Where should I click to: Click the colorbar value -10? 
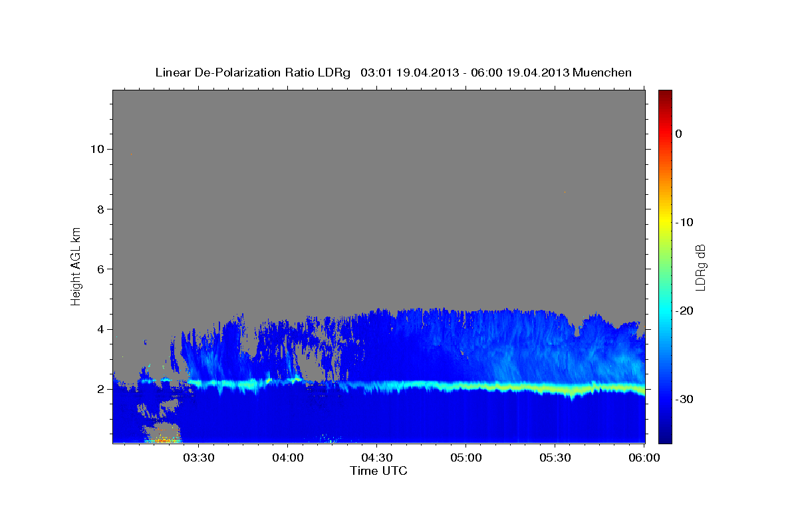click(684, 222)
